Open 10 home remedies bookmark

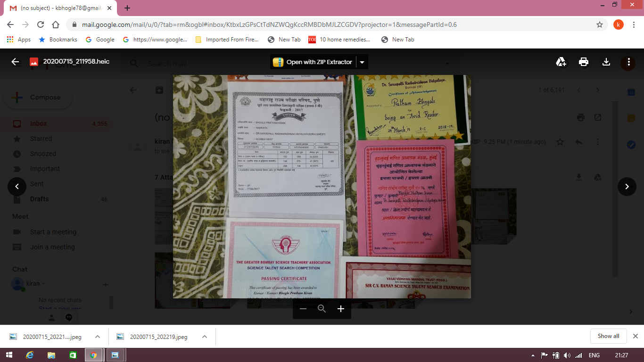339,40
